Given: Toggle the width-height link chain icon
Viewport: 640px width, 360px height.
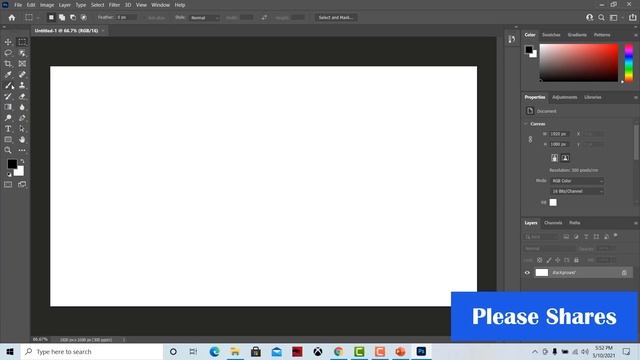Looking at the screenshot, I should [x=530, y=139].
